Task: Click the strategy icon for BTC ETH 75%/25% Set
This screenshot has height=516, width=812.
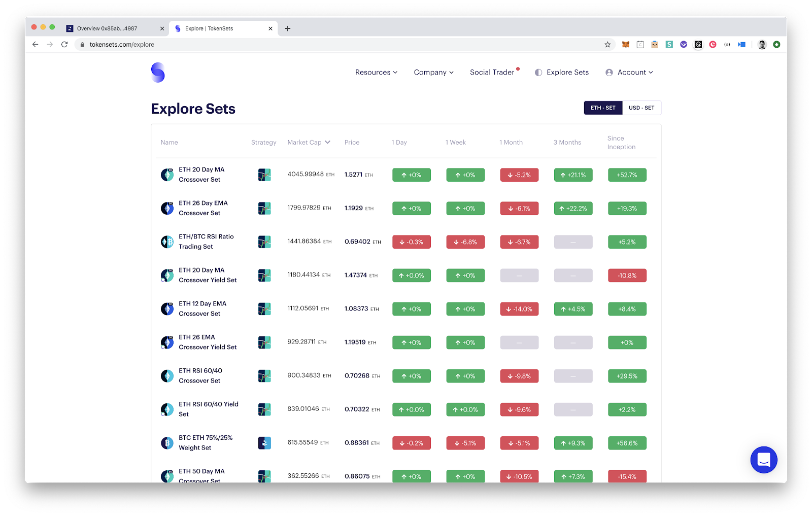Action: pyautogui.click(x=264, y=443)
